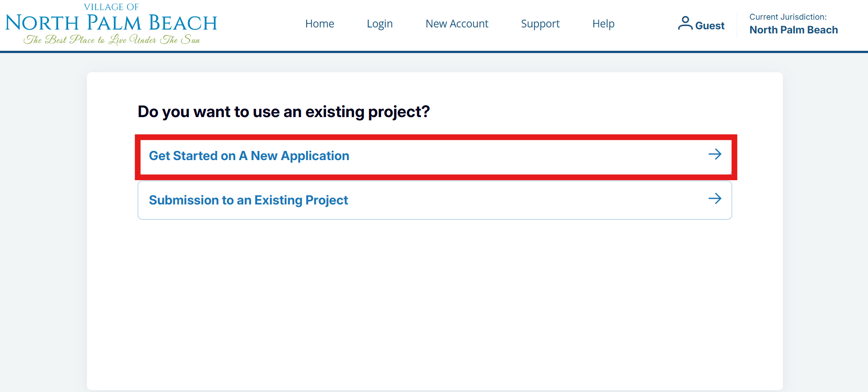
Task: Open the Home menu item
Action: point(319,24)
